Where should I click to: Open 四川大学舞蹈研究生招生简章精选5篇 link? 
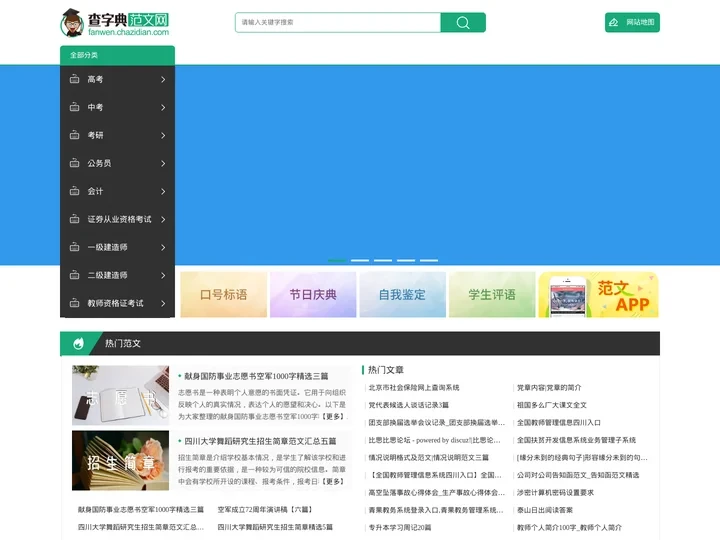point(275,527)
